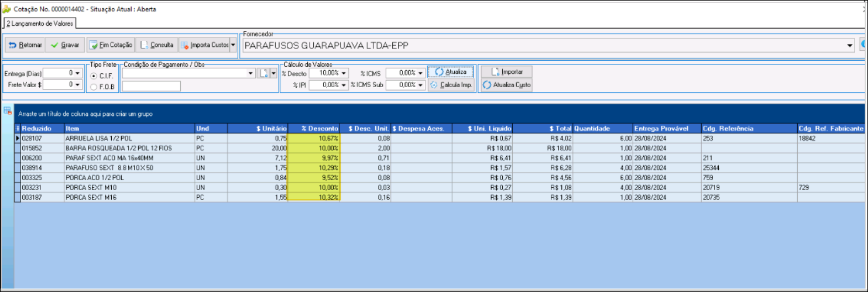Open the Entrega (Dias) dropdown
Image resolution: width=868 pixels, height=292 pixels.
(78, 73)
